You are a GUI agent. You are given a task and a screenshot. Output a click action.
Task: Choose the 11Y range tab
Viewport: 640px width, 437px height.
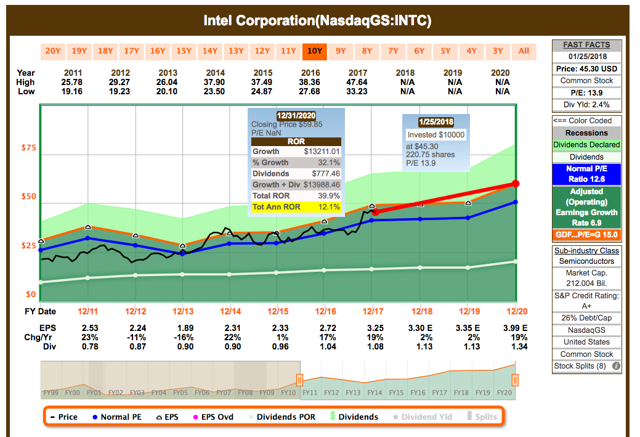pyautogui.click(x=288, y=51)
